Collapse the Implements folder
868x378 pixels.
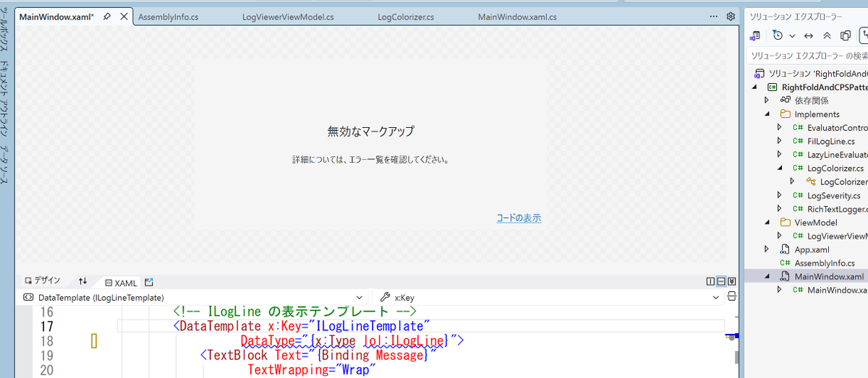coord(767,114)
